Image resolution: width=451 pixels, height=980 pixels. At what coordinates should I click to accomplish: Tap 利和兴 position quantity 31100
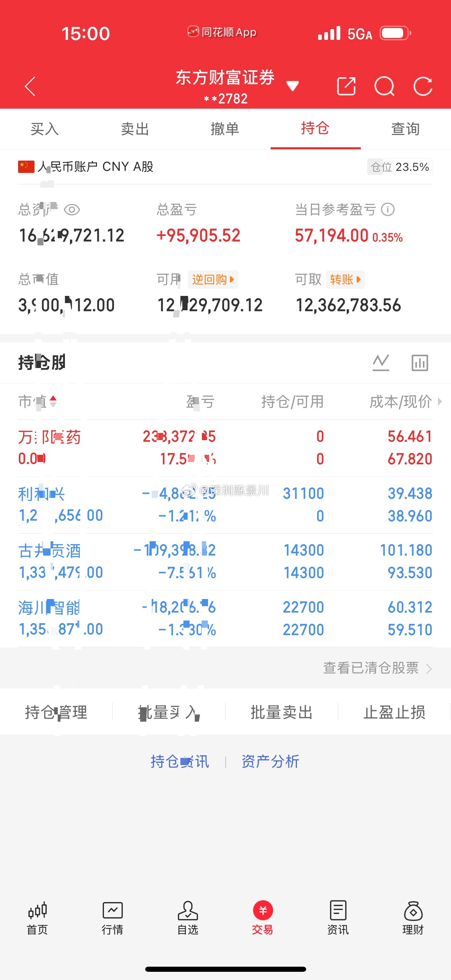(x=303, y=493)
